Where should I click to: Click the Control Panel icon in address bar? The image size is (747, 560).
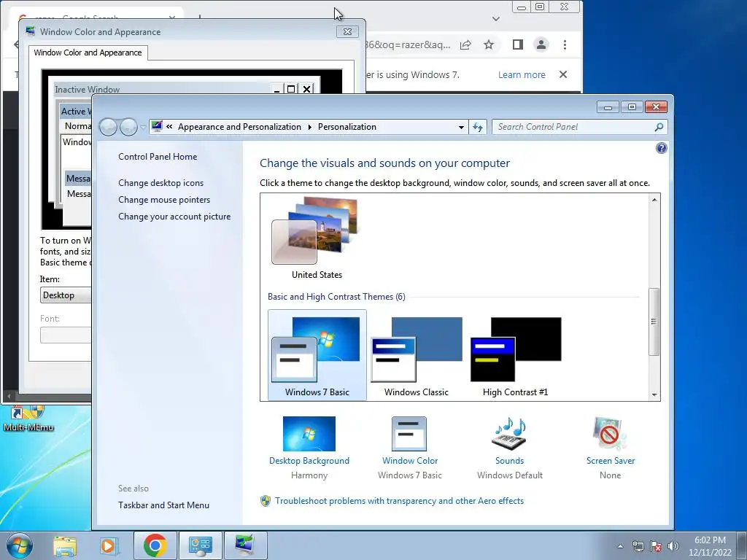pyautogui.click(x=157, y=126)
